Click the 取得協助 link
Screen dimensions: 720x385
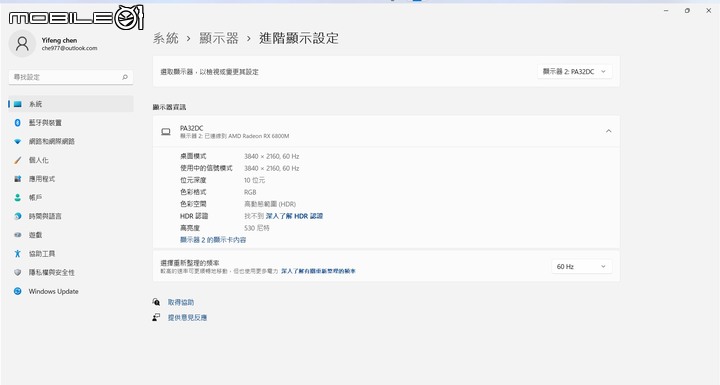181,302
